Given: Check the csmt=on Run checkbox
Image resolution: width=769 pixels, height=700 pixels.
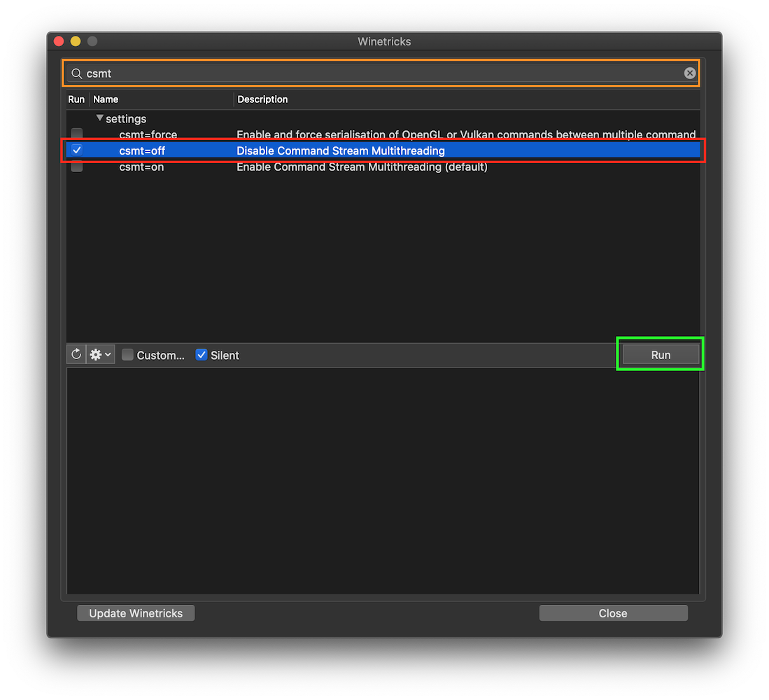Looking at the screenshot, I should click(x=76, y=167).
